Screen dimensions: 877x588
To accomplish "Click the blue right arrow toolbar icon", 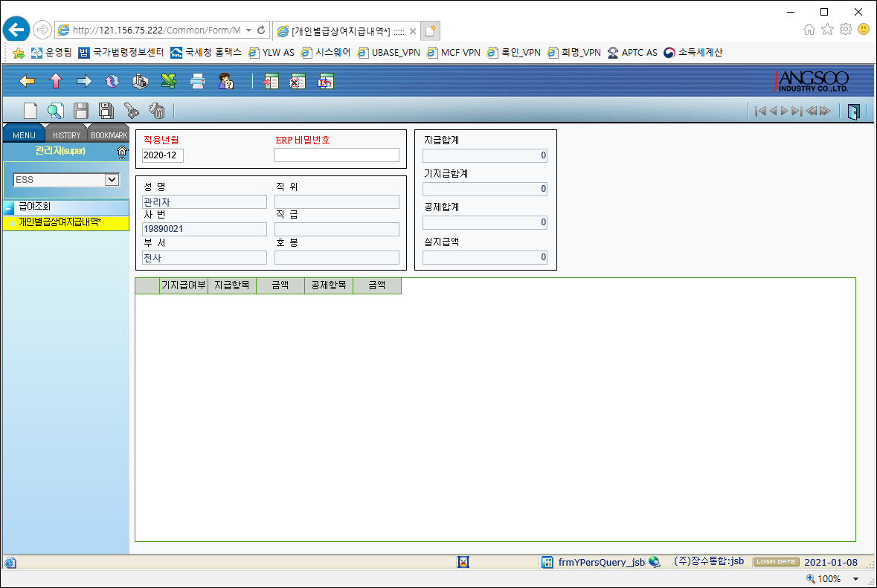I will click(x=84, y=82).
